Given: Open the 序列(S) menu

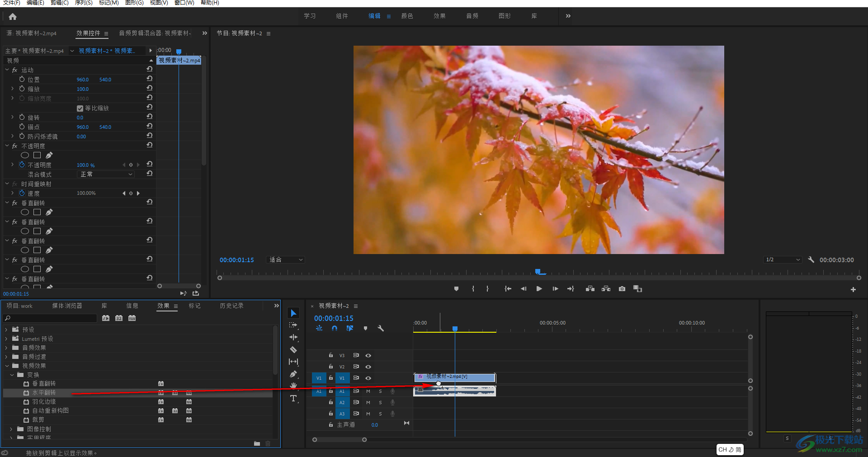Looking at the screenshot, I should (84, 3).
